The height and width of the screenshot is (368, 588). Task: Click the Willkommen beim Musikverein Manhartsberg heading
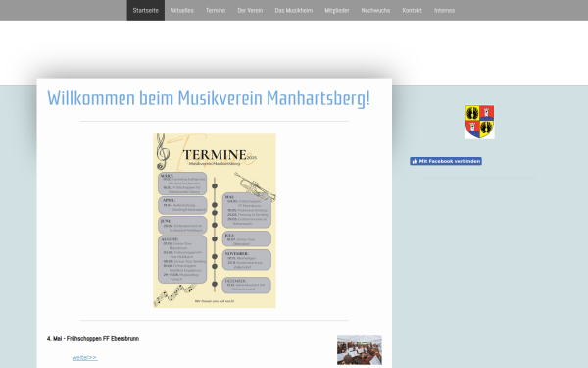tap(209, 98)
